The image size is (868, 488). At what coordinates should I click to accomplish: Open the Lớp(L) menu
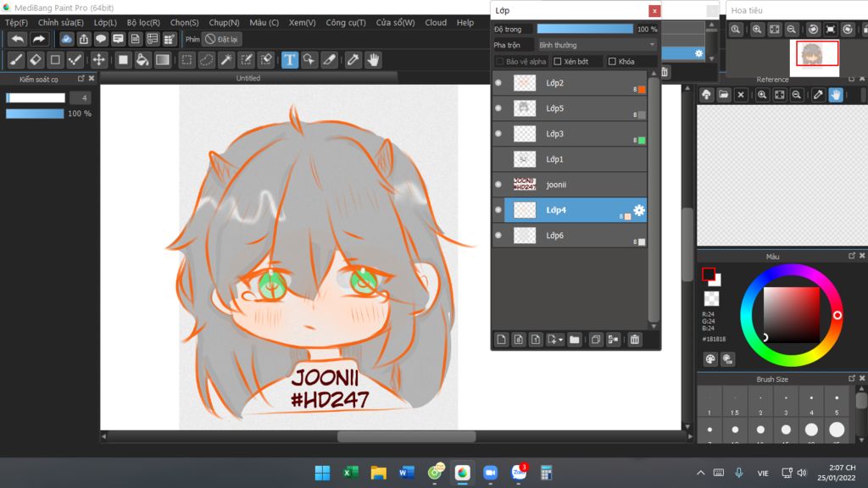(105, 23)
